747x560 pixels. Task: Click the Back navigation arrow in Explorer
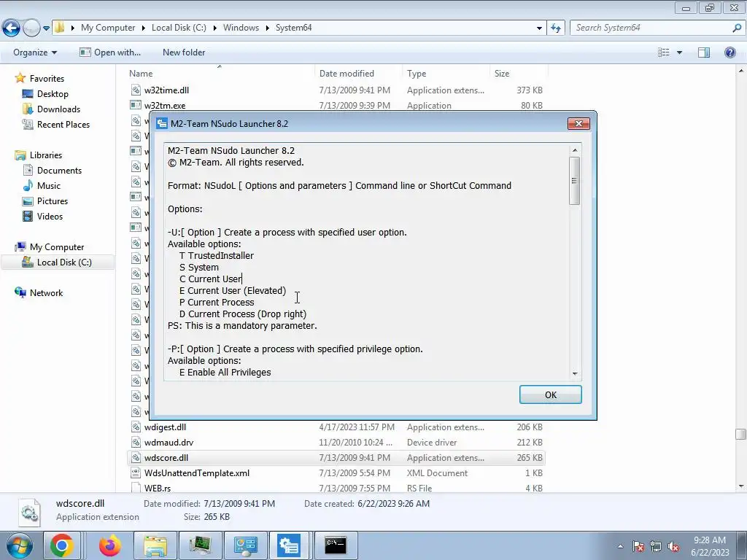[x=11, y=28]
